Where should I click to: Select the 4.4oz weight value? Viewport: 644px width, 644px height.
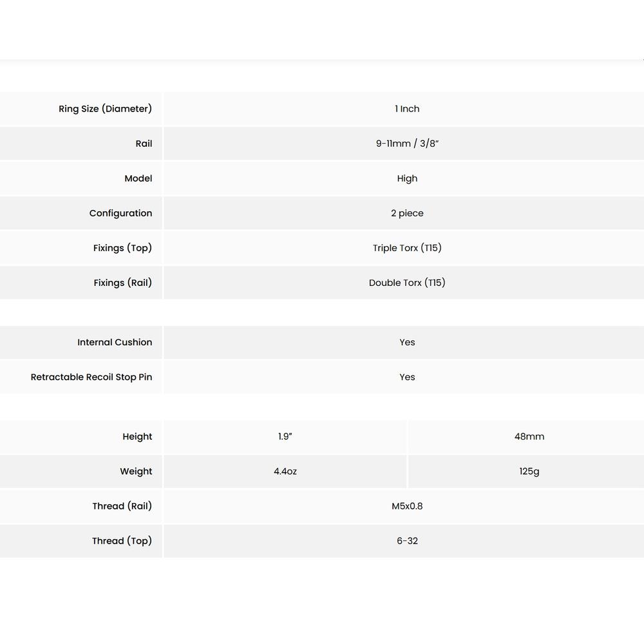(x=285, y=471)
